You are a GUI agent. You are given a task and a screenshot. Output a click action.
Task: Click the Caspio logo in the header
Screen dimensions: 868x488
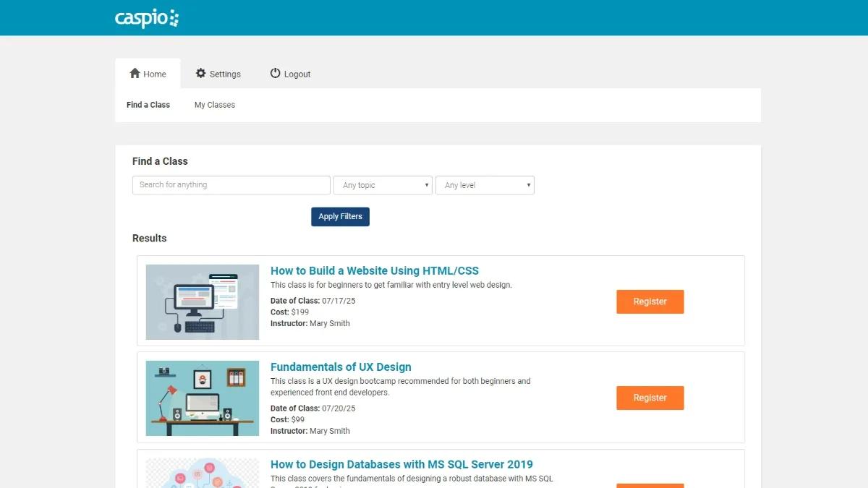point(147,18)
